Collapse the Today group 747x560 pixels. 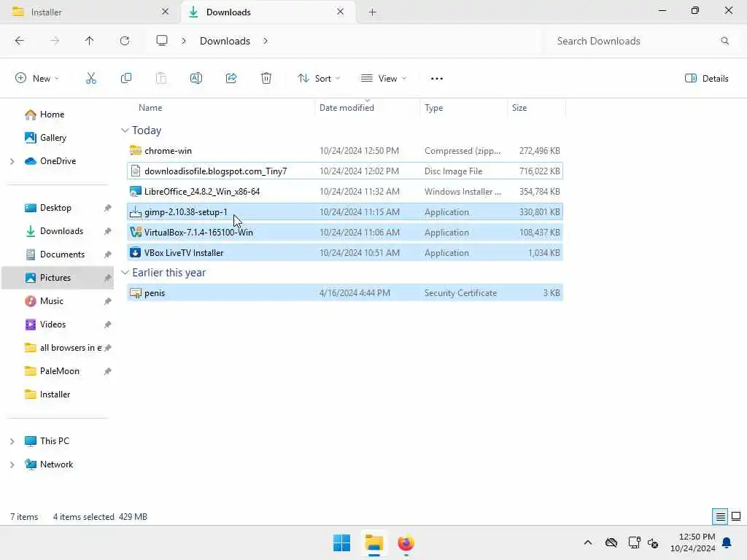coord(125,131)
